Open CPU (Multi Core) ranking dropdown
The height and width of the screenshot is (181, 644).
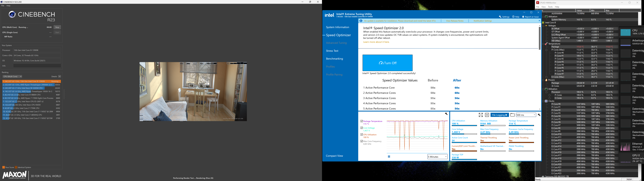pyautogui.click(x=12, y=76)
